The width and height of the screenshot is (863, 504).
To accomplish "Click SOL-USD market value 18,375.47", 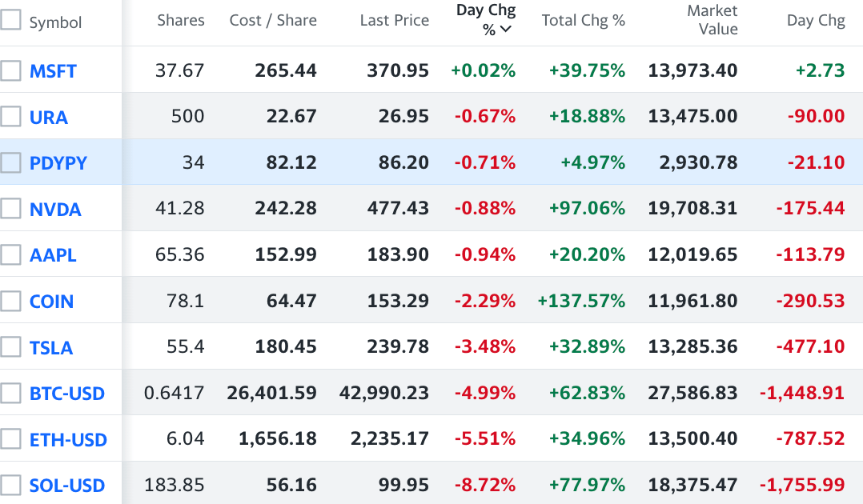I will point(692,485).
